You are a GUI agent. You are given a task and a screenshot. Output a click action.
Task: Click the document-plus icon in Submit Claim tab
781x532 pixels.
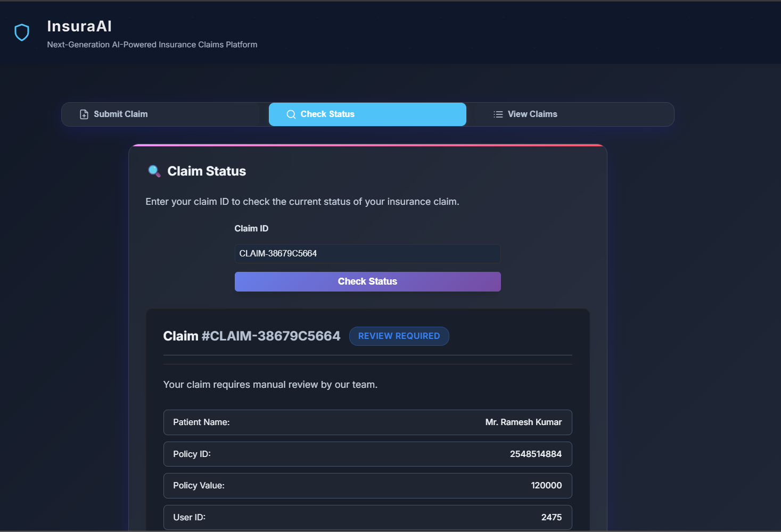coord(84,114)
